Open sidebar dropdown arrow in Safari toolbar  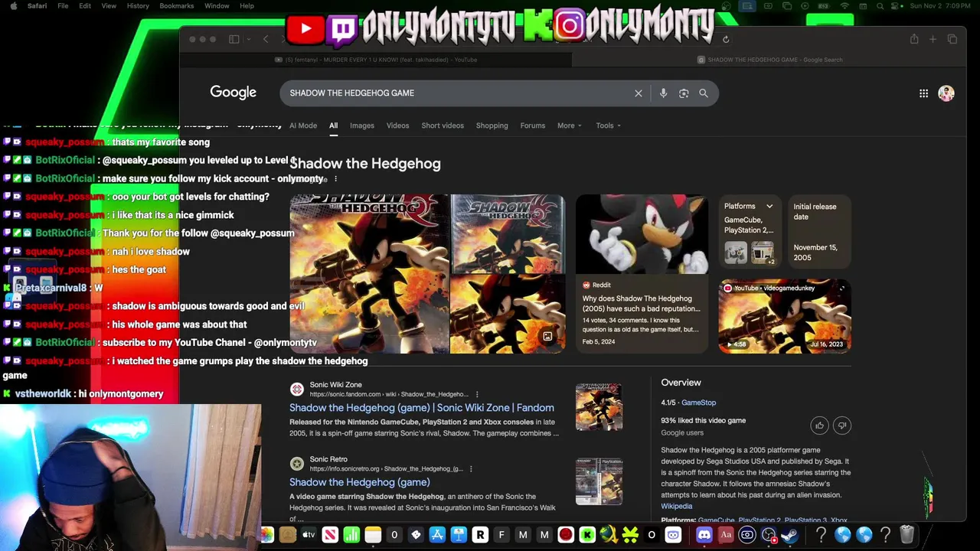[249, 39]
